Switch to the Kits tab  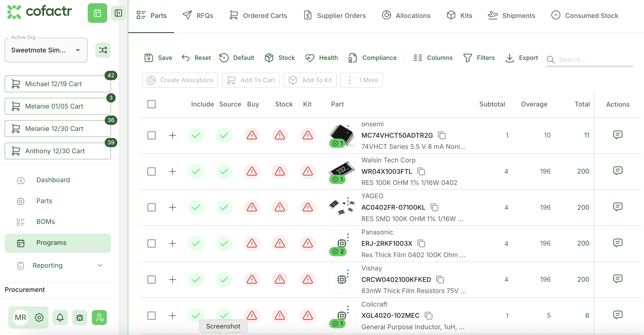click(x=459, y=15)
